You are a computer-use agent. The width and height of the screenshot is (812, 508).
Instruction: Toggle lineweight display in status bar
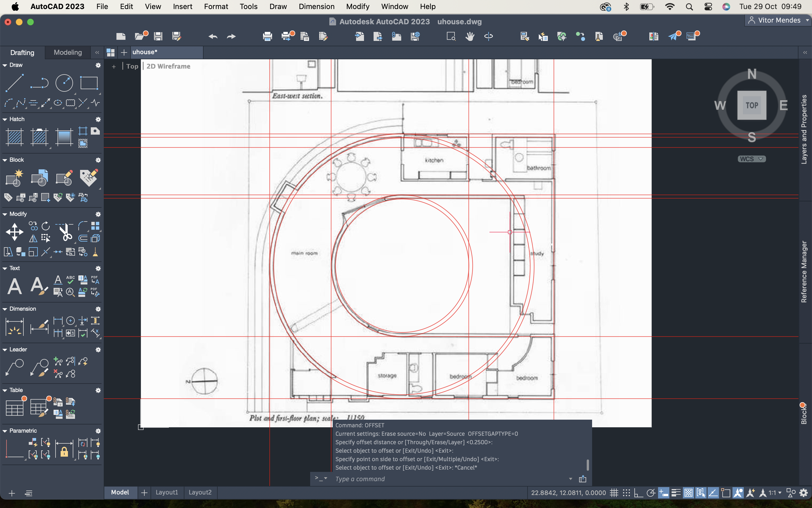(x=676, y=493)
